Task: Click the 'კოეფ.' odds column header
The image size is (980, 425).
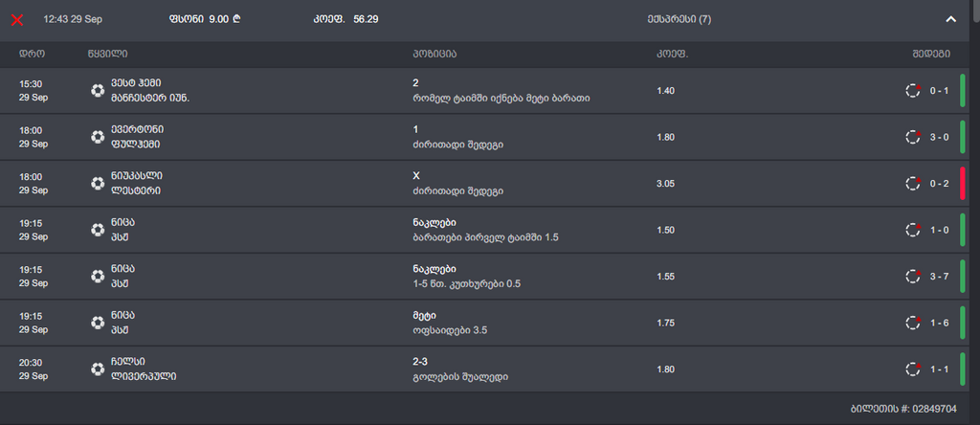Action: (x=672, y=54)
